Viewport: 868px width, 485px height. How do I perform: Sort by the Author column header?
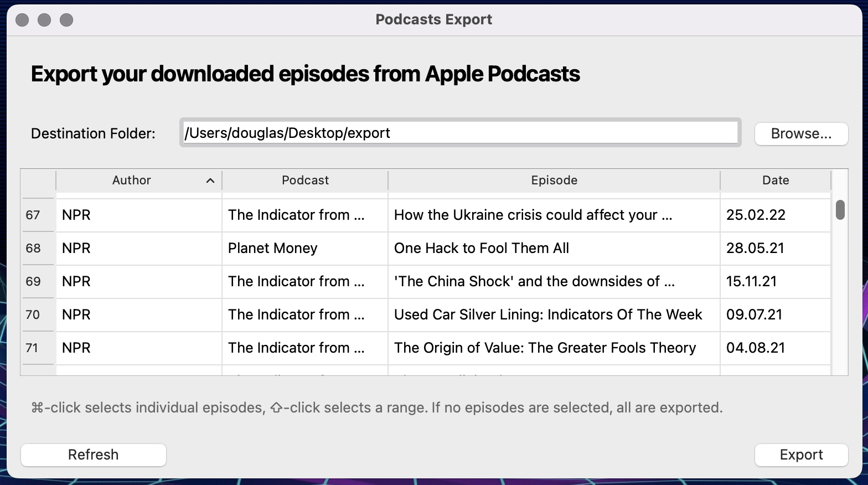click(138, 180)
